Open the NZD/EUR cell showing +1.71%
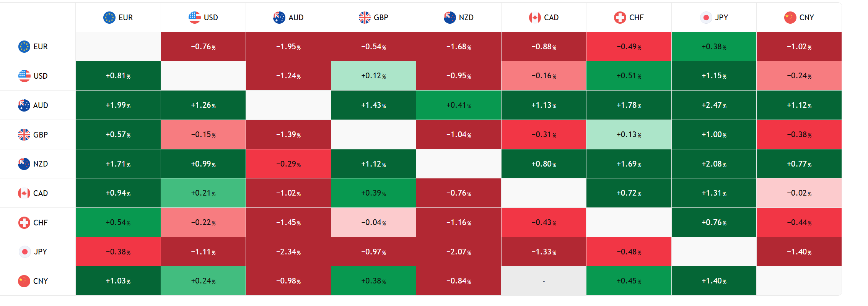This screenshot has height=306, width=868. point(118,164)
